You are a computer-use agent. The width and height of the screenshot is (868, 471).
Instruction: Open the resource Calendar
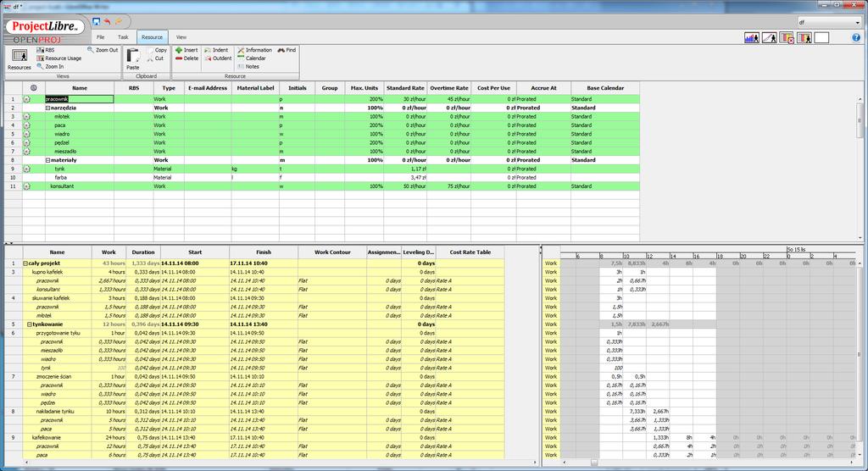click(252, 58)
